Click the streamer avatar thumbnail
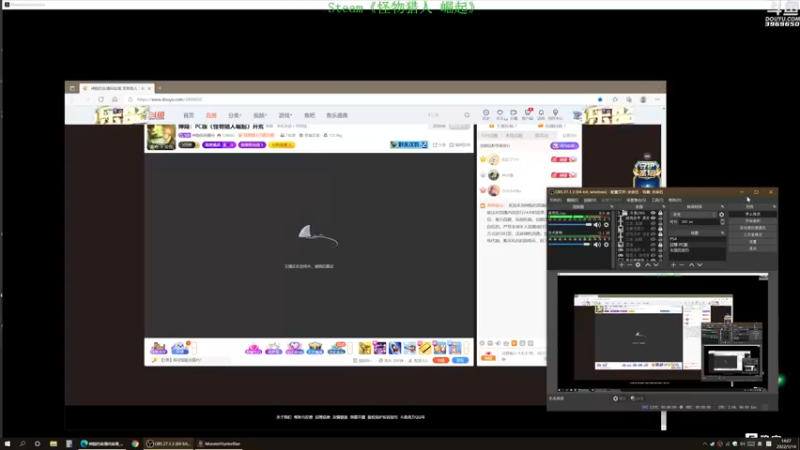 161,137
